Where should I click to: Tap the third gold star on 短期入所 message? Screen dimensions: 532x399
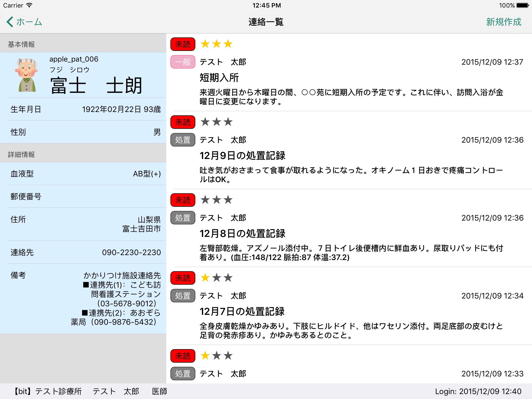228,44
